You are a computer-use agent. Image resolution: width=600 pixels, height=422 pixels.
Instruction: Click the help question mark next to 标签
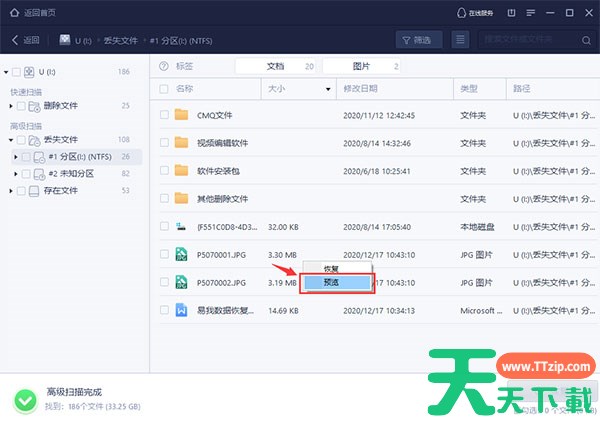point(164,66)
